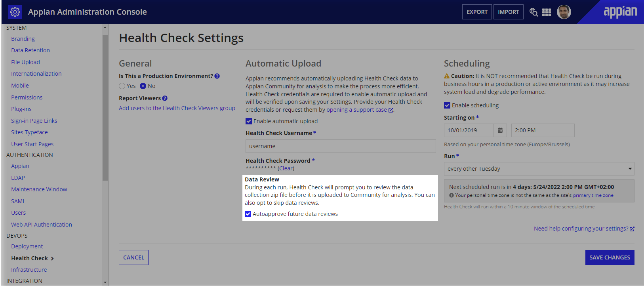The image size is (644, 286).
Task: Open Sites Typeface settings
Action: click(x=29, y=132)
